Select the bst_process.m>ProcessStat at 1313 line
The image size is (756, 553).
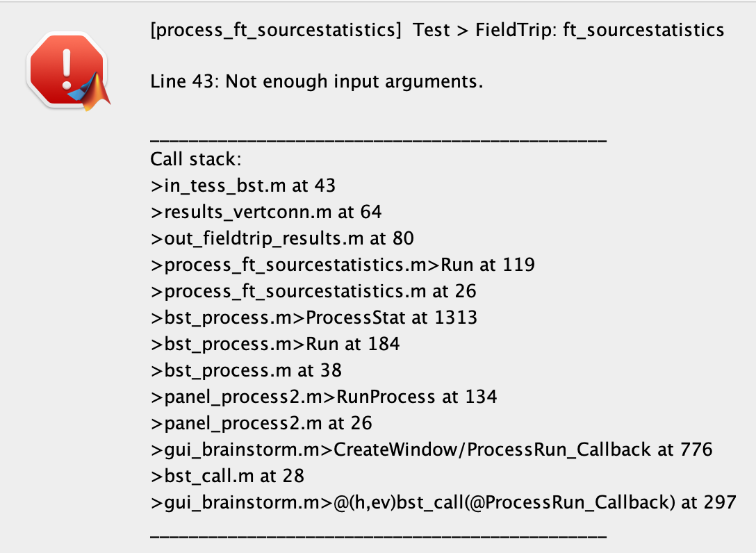314,317
